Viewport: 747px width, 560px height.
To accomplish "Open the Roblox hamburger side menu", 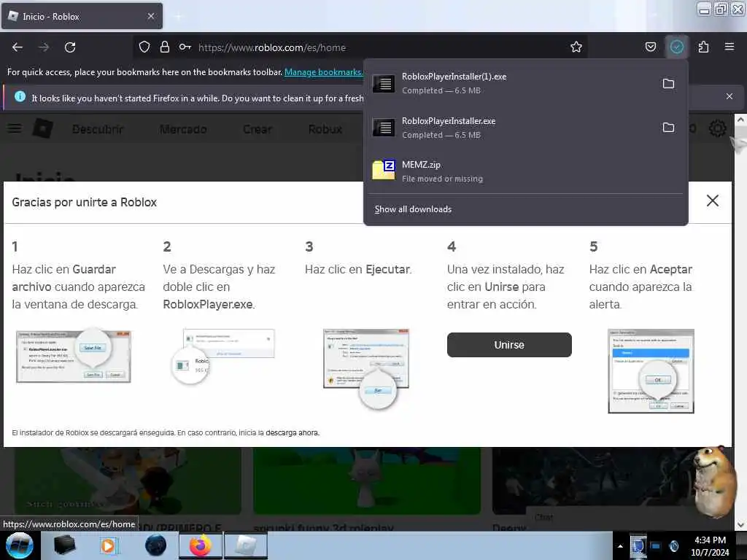I will point(15,128).
